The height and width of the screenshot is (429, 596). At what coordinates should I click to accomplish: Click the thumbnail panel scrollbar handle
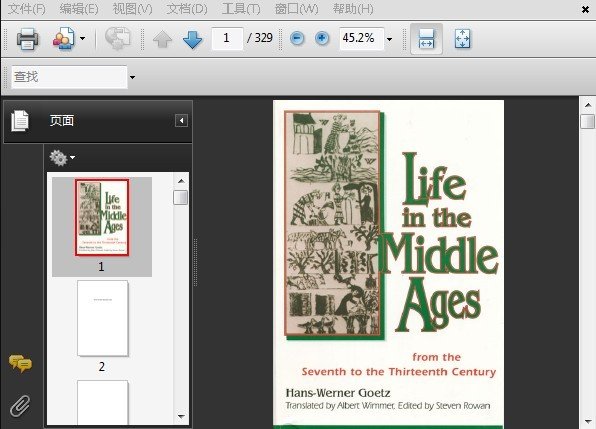click(x=181, y=198)
